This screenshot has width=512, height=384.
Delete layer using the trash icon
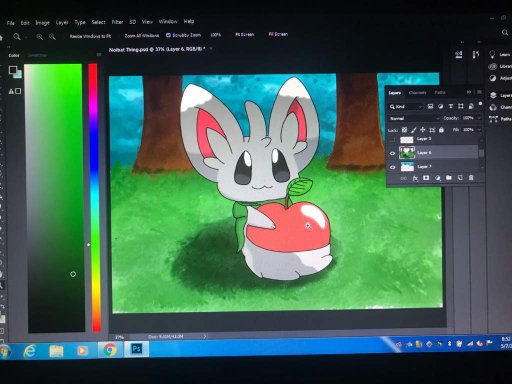pyautogui.click(x=471, y=178)
